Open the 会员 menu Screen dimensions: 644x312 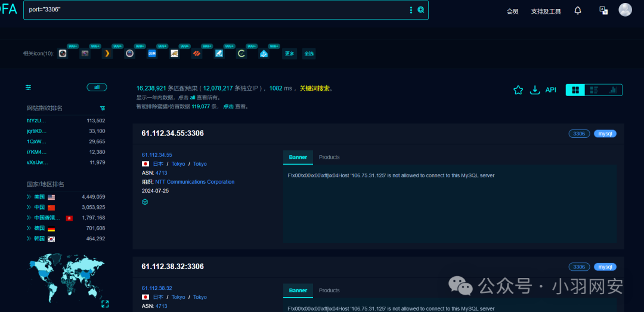(512, 11)
